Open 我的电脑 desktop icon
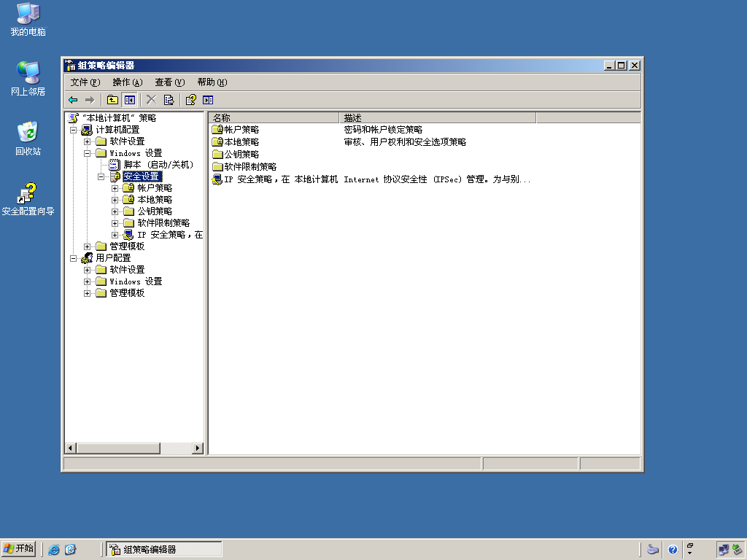Screen dimensions: 747x560 (x=28, y=20)
